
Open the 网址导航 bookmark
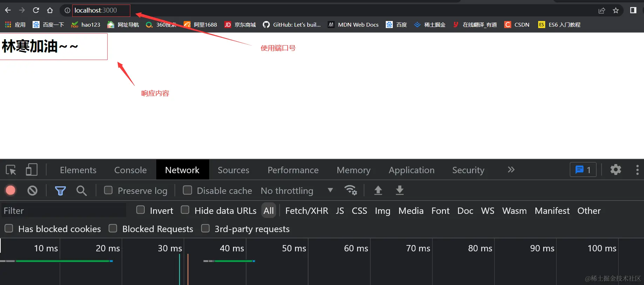[123, 25]
